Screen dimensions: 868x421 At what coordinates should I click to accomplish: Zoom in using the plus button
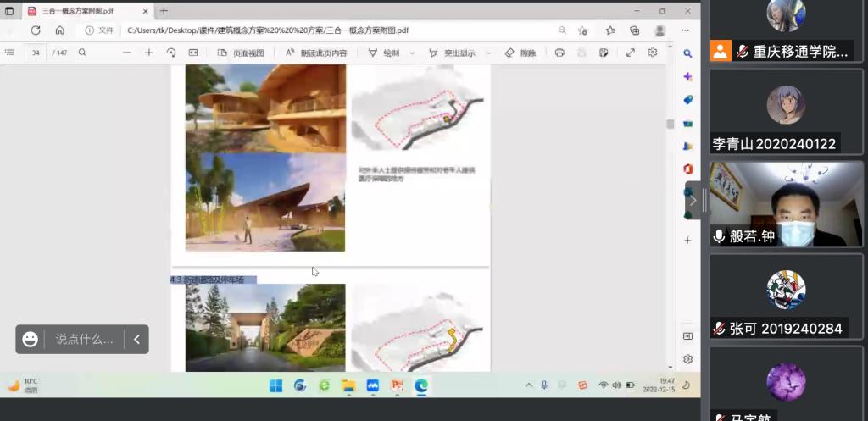pyautogui.click(x=149, y=53)
